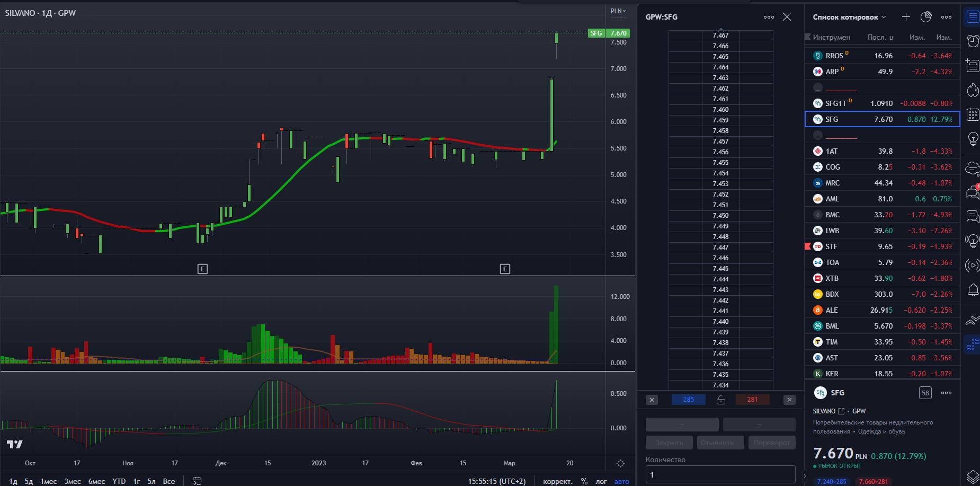Open the ideas stream light bulb rays icon
The image size is (980, 486).
click(973, 241)
